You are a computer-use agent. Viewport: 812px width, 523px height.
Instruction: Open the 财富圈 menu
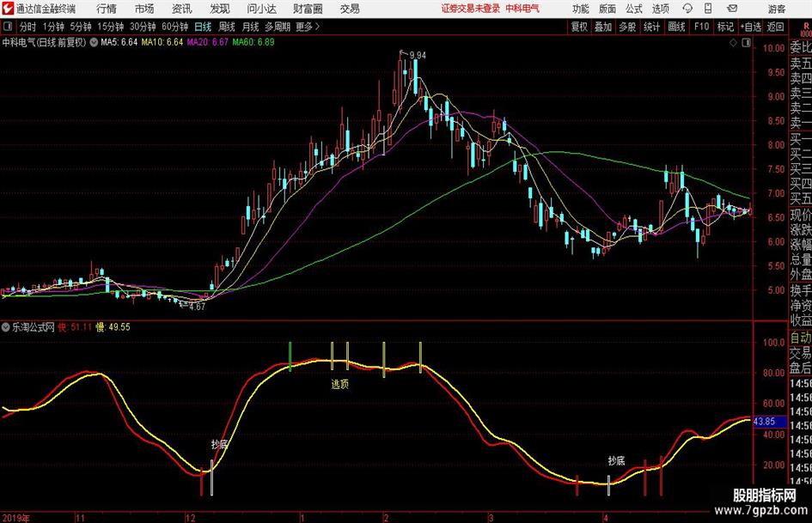coord(308,9)
